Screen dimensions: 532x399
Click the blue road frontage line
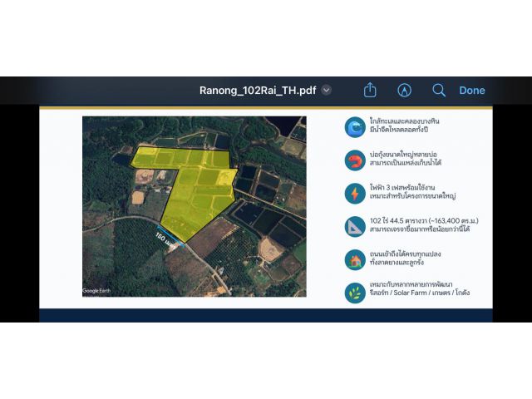(171, 235)
